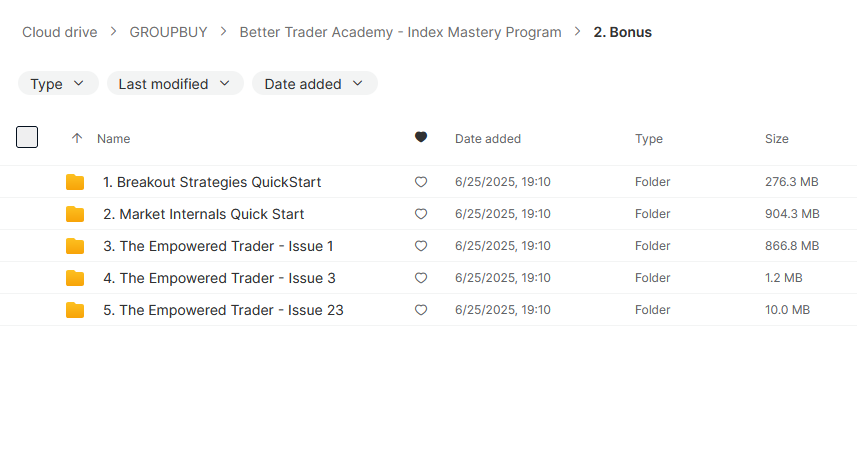857x472 pixels.
Task: Navigate to GROUPBUY breadcrumb folder
Action: (x=168, y=32)
